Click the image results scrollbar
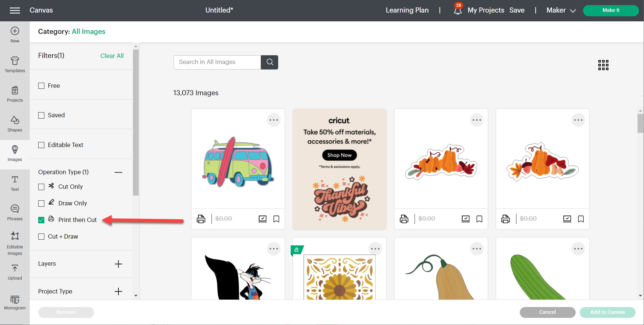 pyautogui.click(x=640, y=124)
